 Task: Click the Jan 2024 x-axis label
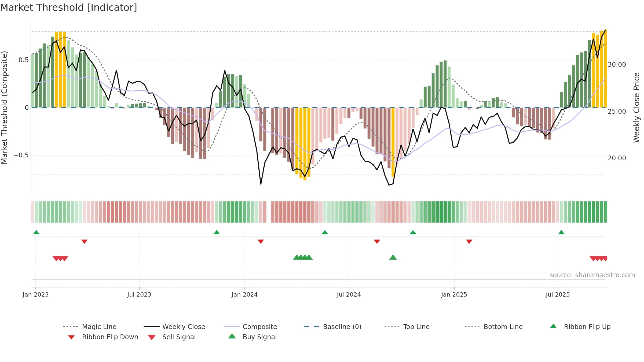click(x=244, y=295)
